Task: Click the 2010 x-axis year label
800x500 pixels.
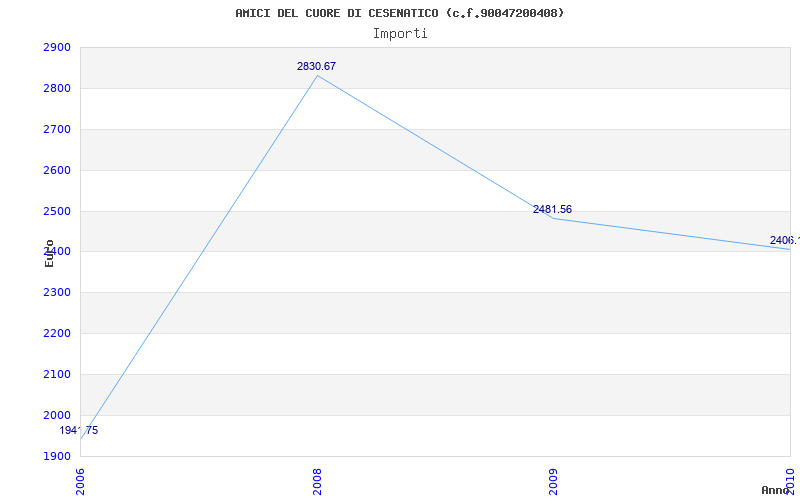Action: [790, 482]
